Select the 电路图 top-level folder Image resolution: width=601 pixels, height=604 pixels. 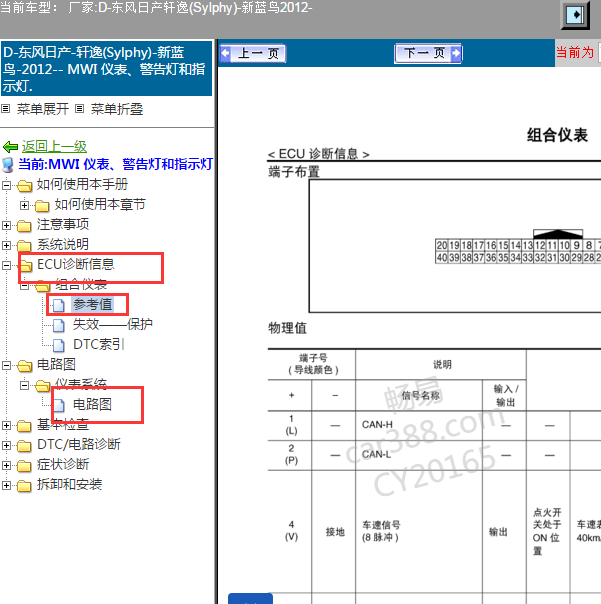tap(56, 364)
